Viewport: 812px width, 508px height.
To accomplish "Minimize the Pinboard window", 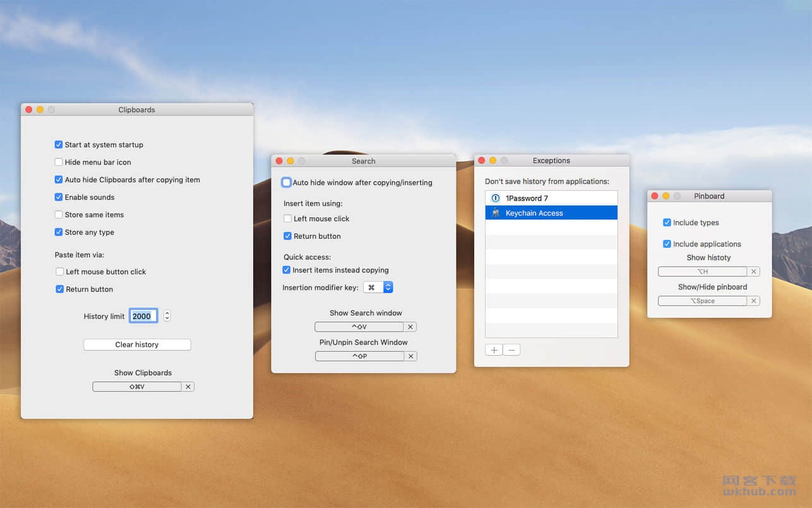I will 666,196.
